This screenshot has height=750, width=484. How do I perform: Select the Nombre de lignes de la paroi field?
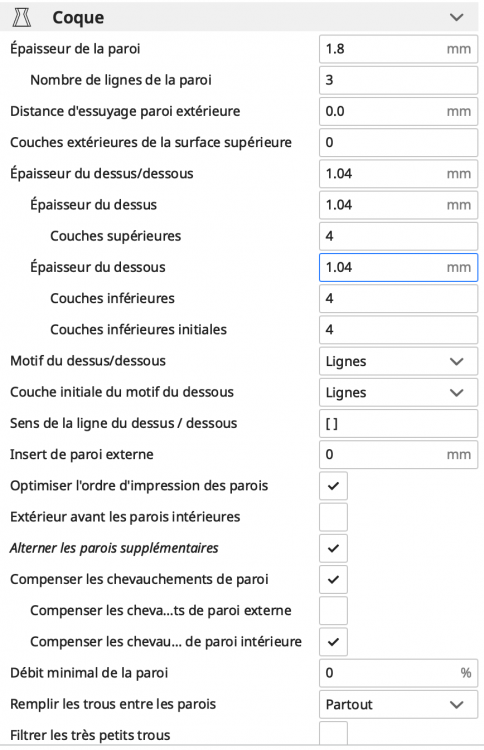click(x=398, y=80)
